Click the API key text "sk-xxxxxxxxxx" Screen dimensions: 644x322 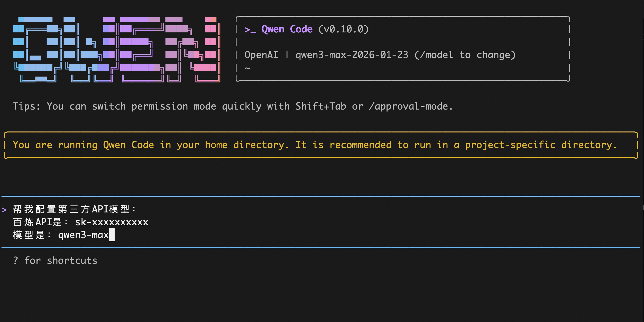pyautogui.click(x=112, y=222)
